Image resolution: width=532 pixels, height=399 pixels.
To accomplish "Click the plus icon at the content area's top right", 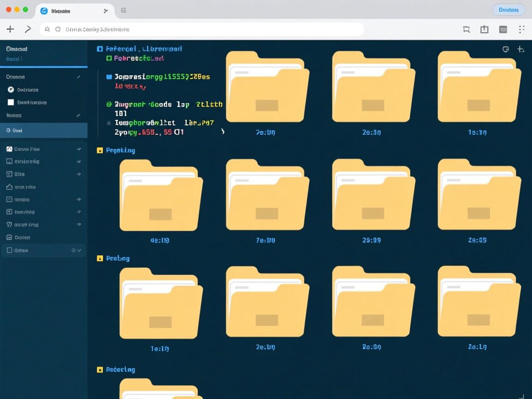I will [520, 49].
